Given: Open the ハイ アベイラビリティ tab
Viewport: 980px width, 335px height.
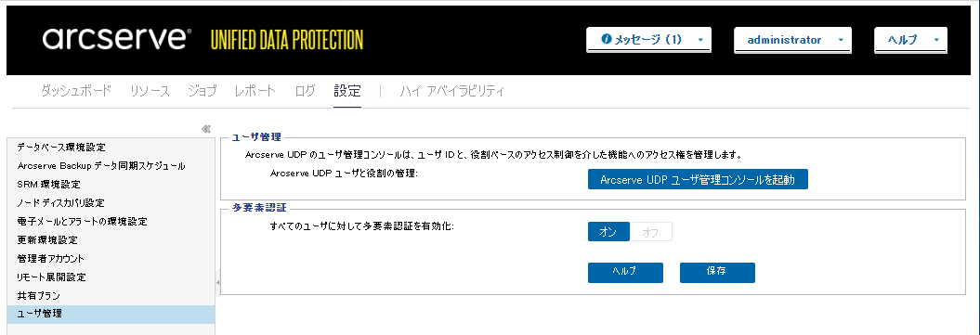Looking at the screenshot, I should point(451,91).
